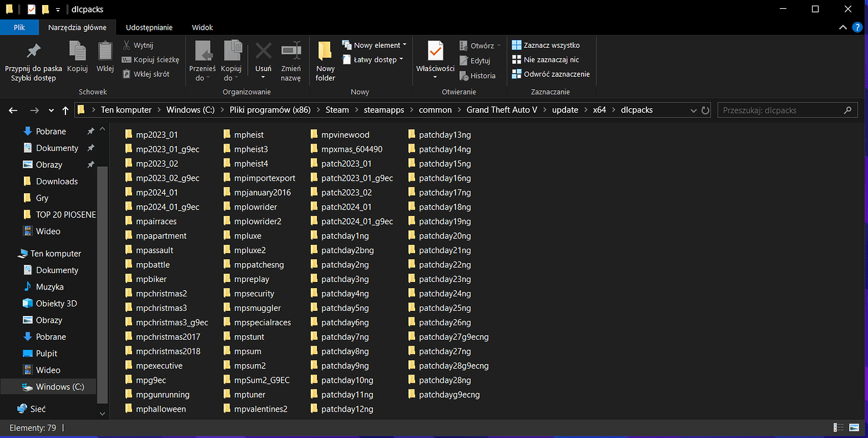Click the Przeszukaj dlcpacks search field
868x438 pixels.
[x=780, y=109]
